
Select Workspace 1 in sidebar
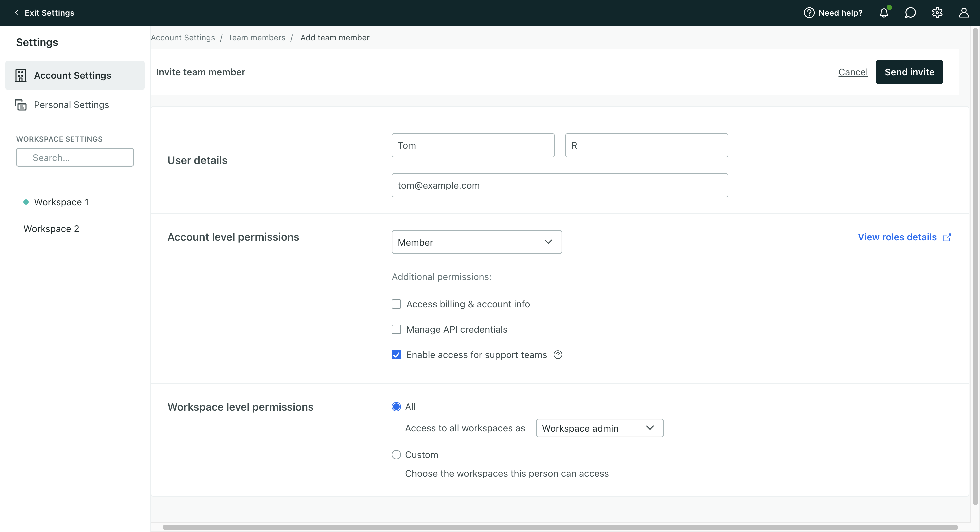pyautogui.click(x=61, y=202)
